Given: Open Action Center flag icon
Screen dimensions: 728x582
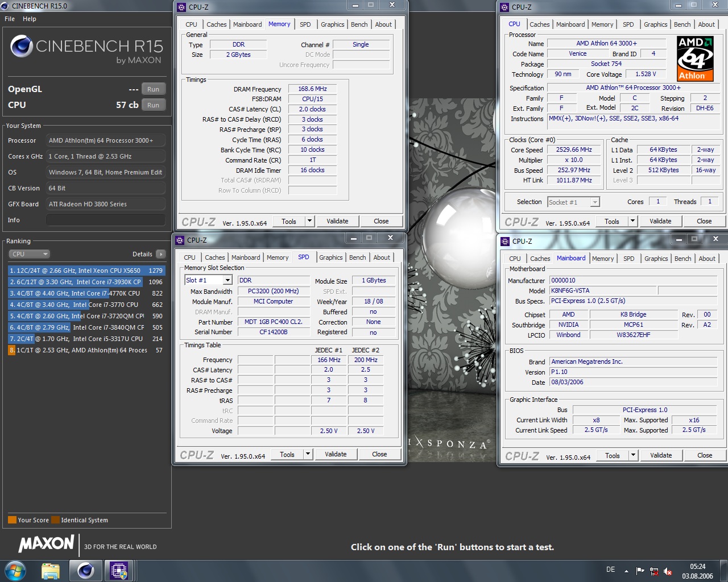Looking at the screenshot, I should tap(640, 571).
